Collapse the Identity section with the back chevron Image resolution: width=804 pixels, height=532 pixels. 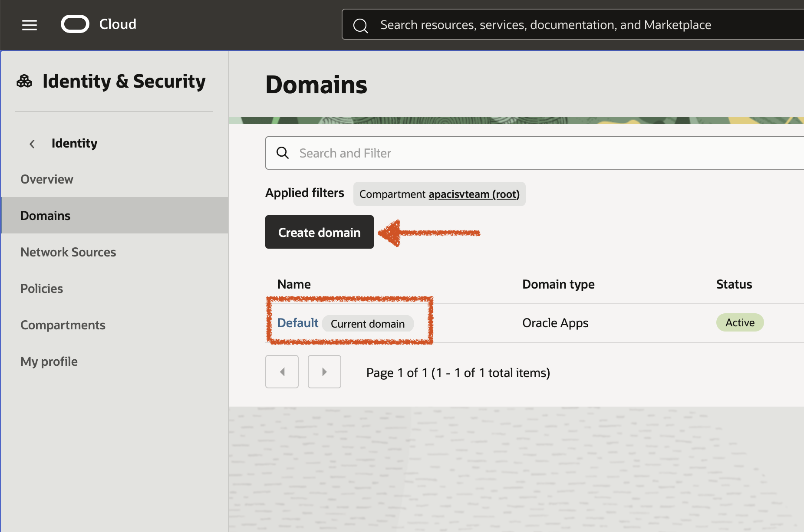pyautogui.click(x=32, y=144)
